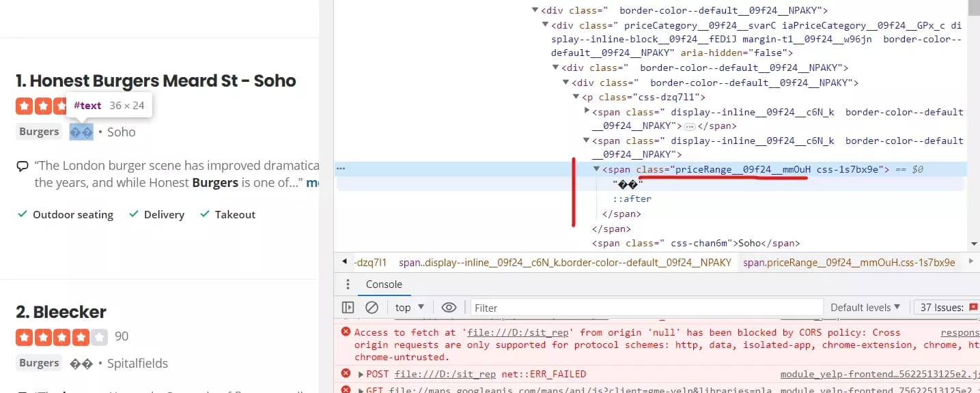Click the Burgers tag under Honest Burgers
Screen dimensions: 980x393
click(39, 132)
